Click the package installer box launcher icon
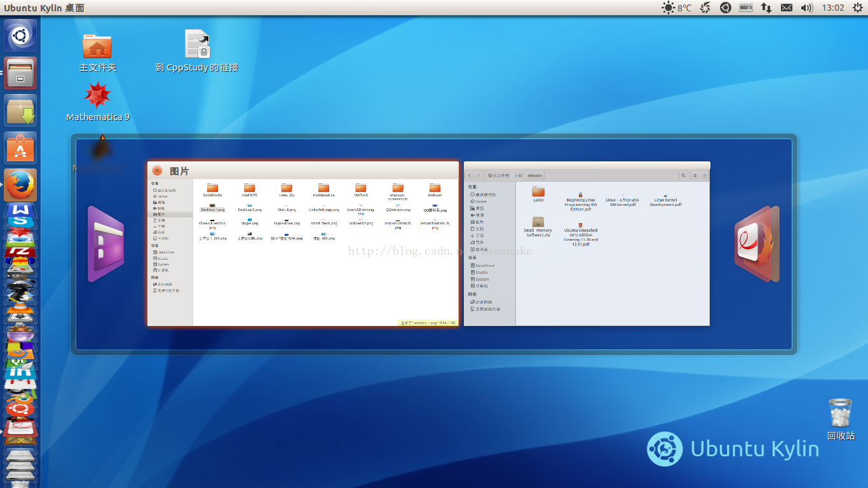 (x=20, y=111)
